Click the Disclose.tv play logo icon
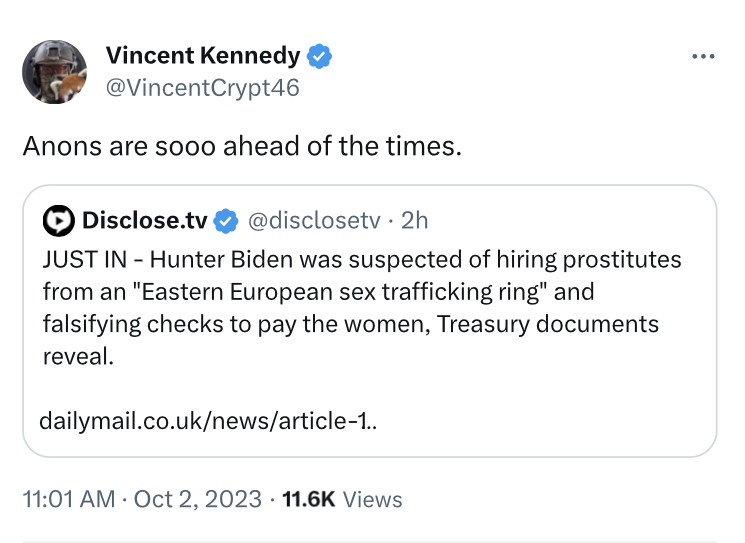The height and width of the screenshot is (543, 745). click(x=60, y=219)
